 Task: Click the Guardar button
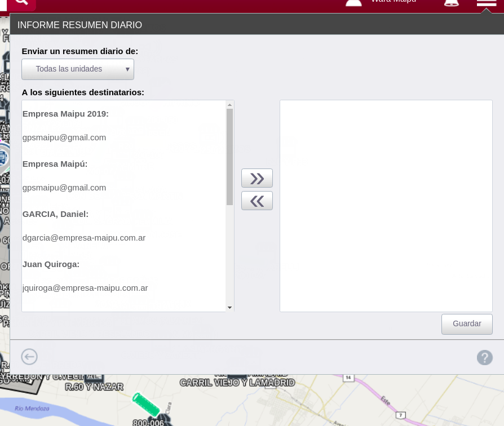[467, 324]
